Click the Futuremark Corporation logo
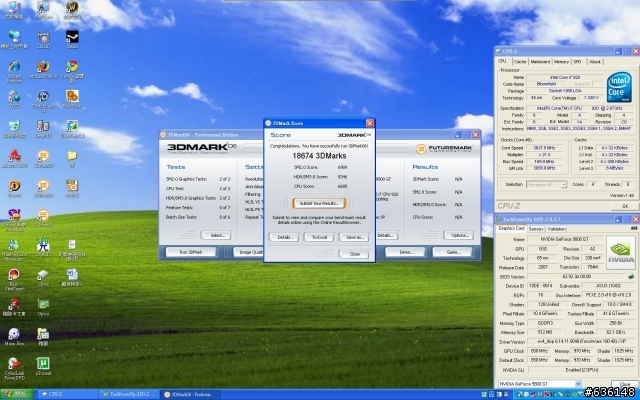 [444, 148]
